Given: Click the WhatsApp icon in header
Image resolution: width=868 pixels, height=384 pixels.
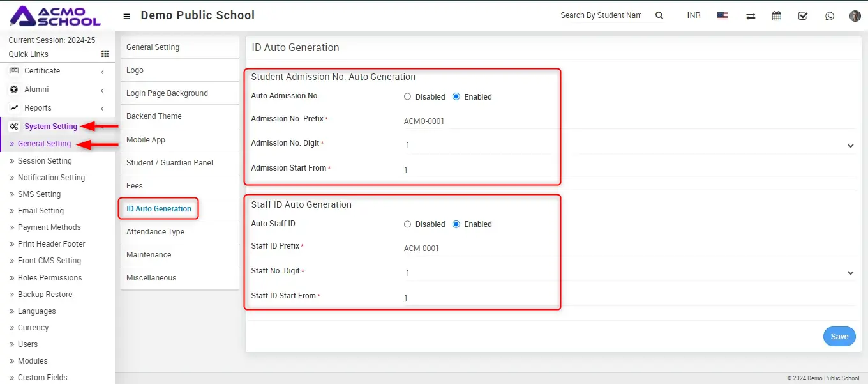Looking at the screenshot, I should [829, 16].
